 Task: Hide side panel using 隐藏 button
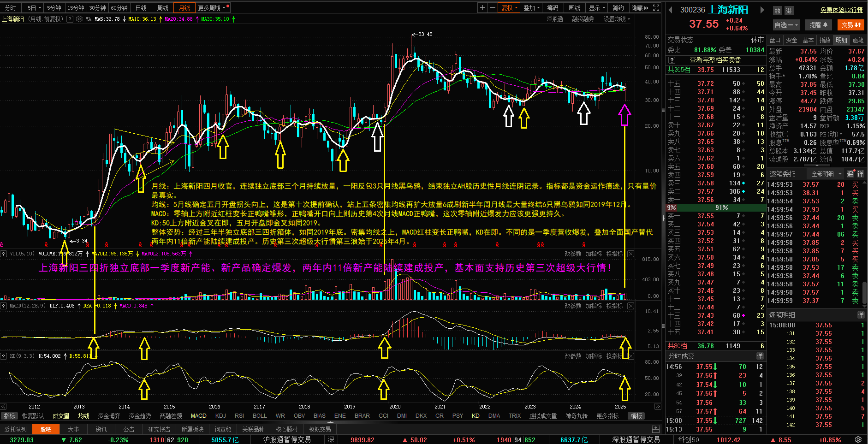640,8
